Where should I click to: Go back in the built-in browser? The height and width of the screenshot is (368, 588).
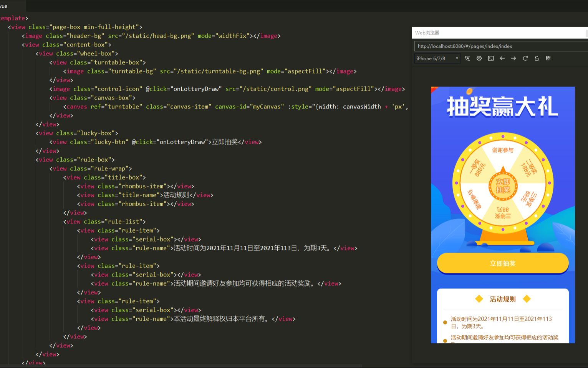[502, 58]
